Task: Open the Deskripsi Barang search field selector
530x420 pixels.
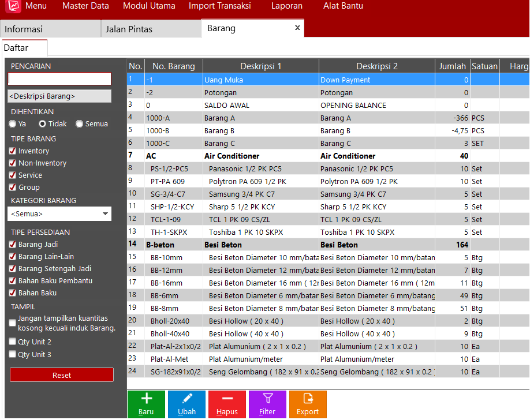Action: 59,96
